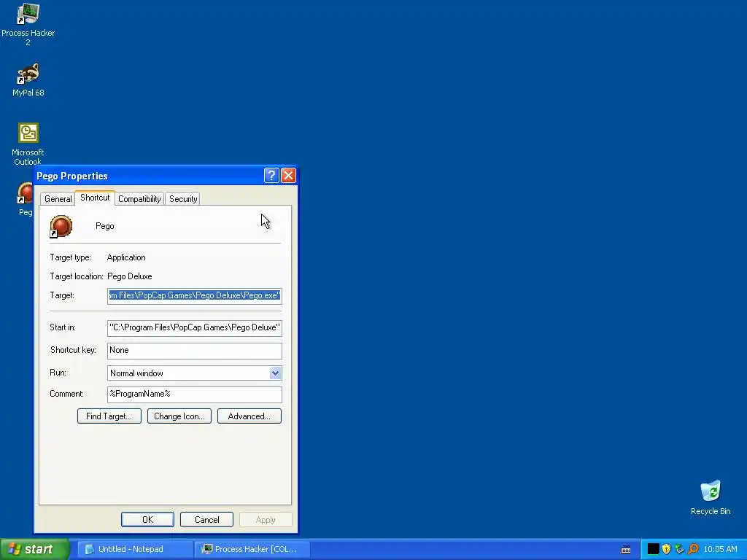Click the Target type: label
747x560 pixels.
point(70,257)
